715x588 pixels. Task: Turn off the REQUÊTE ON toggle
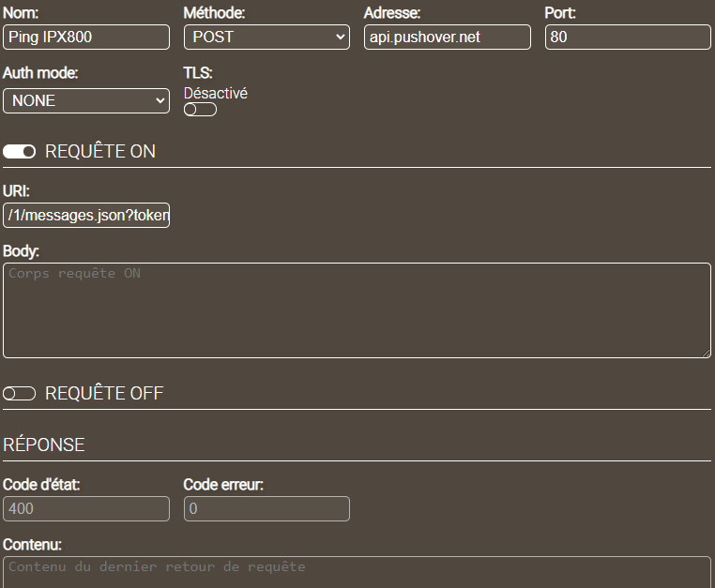[20, 152]
